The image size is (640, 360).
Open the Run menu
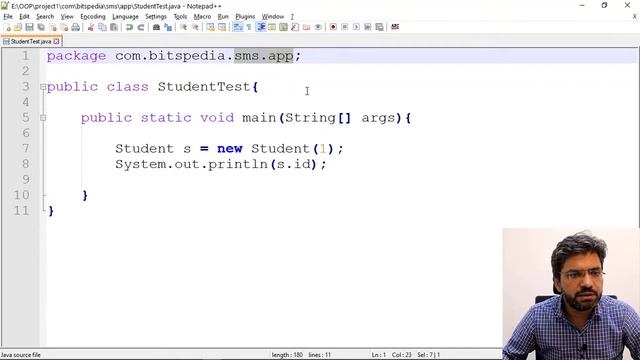tap(223, 17)
